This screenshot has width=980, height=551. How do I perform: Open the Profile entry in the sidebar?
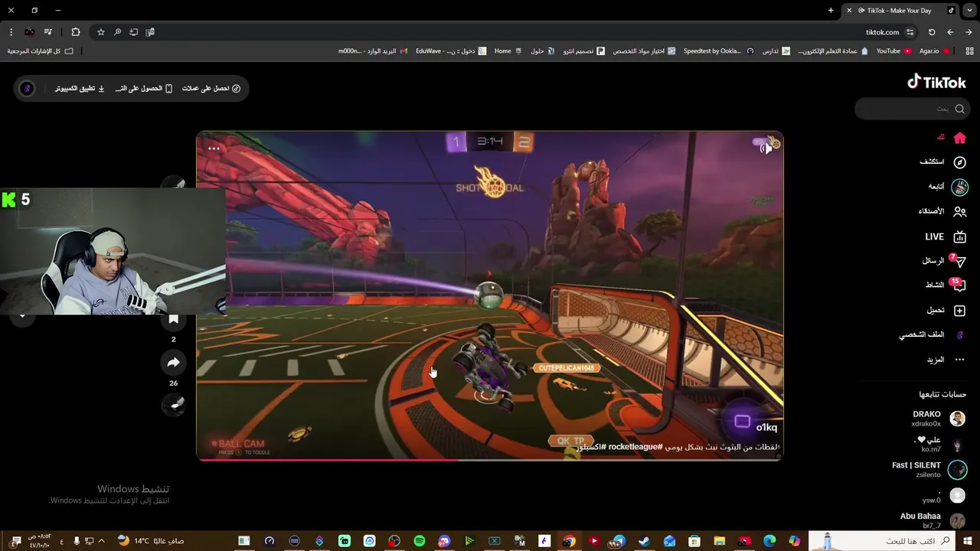(x=933, y=335)
